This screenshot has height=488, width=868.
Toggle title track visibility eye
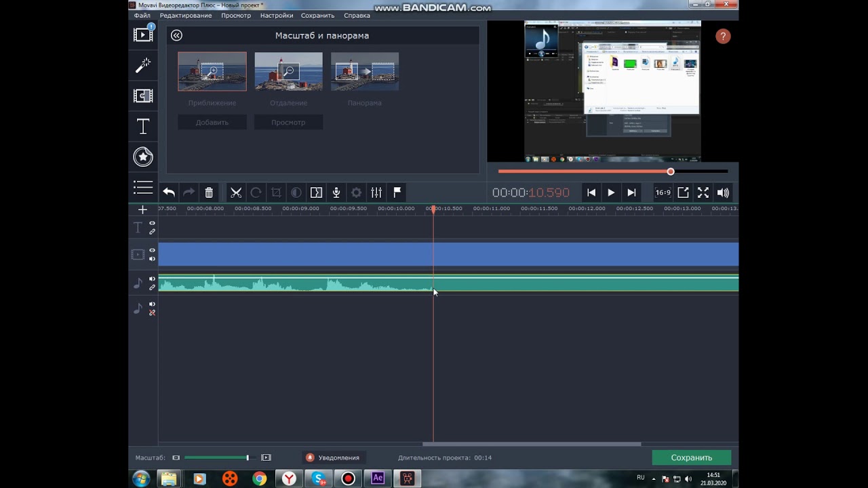click(x=152, y=223)
